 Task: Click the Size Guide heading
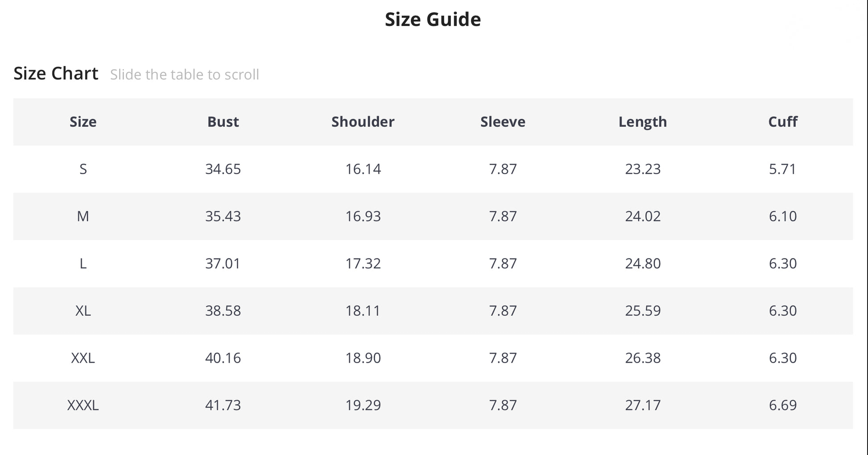coord(433,20)
